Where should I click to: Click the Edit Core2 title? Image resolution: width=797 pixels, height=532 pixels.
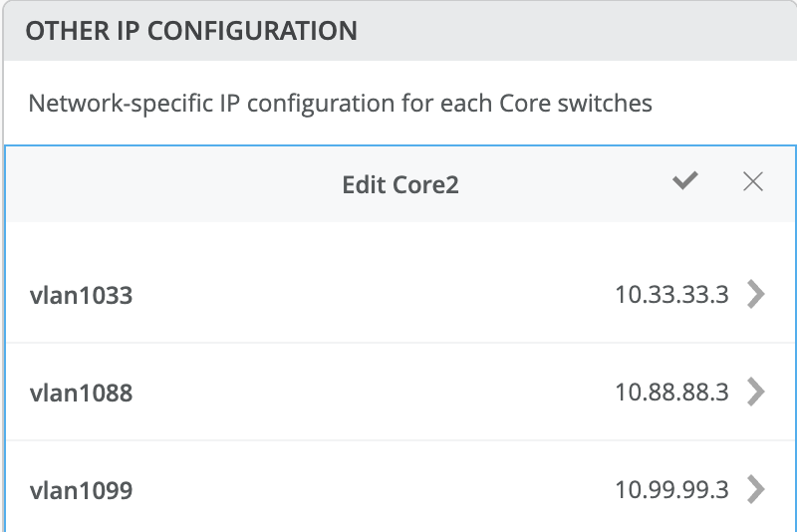(400, 185)
